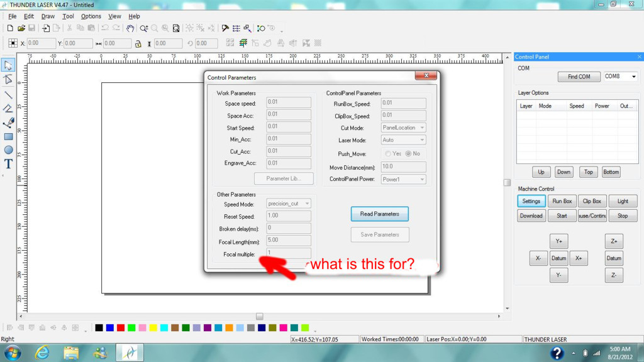The height and width of the screenshot is (362, 644).
Task: Click the Open file folder icon
Action: coord(21,28)
